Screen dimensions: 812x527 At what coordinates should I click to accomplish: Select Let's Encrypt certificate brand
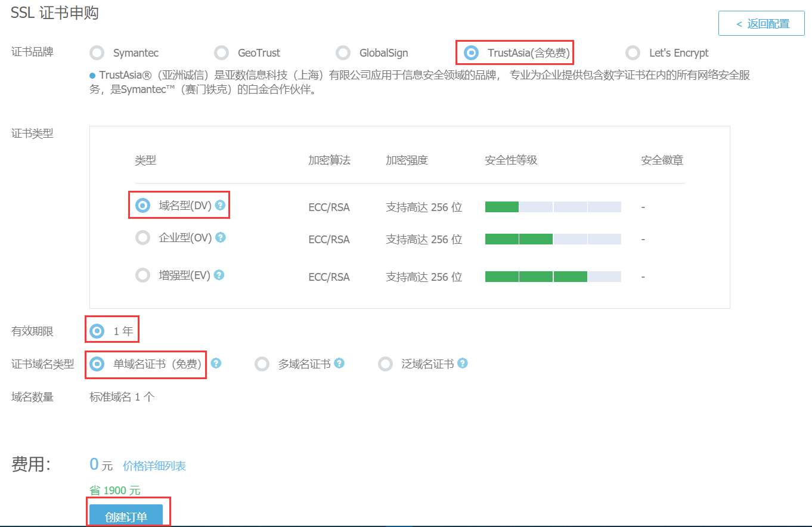(x=633, y=53)
